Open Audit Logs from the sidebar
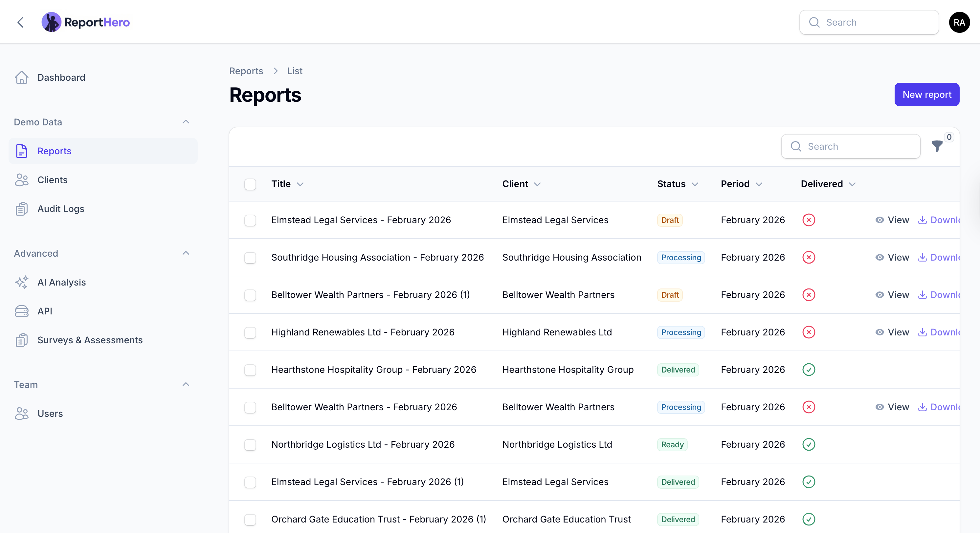 61,208
